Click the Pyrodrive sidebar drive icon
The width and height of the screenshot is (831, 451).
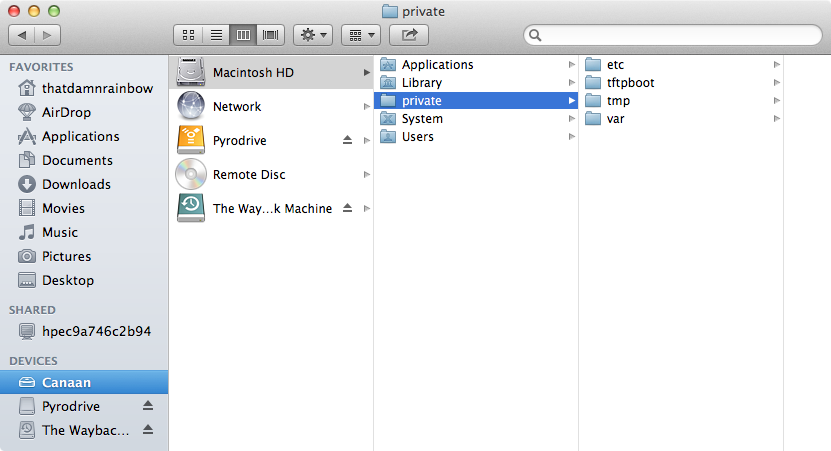click(26, 406)
